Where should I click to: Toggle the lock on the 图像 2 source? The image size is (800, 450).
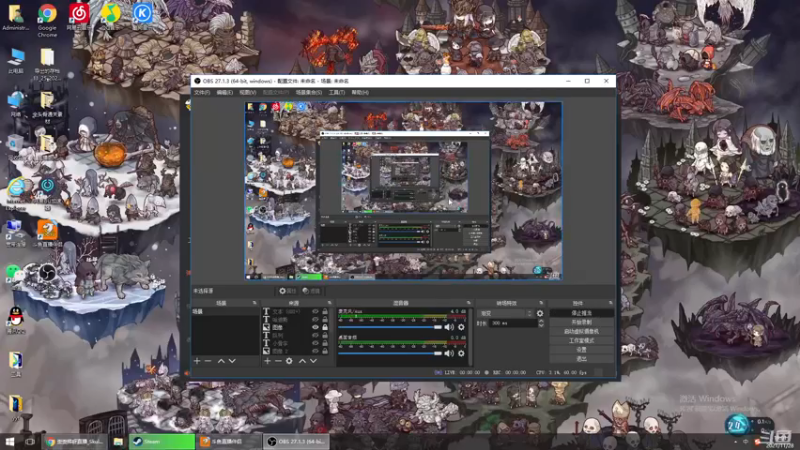click(325, 351)
